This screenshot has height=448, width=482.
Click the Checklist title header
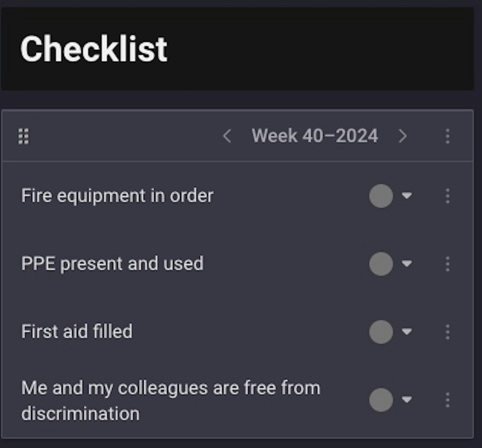pos(94,49)
